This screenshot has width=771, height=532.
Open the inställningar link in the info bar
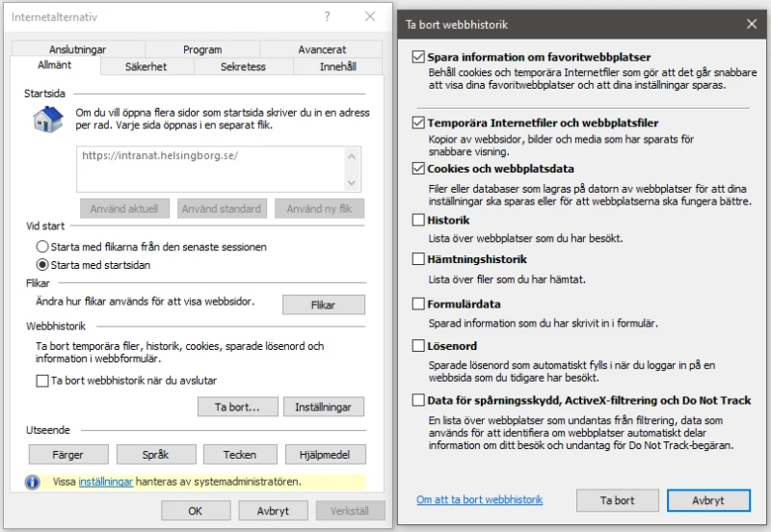tap(106, 482)
